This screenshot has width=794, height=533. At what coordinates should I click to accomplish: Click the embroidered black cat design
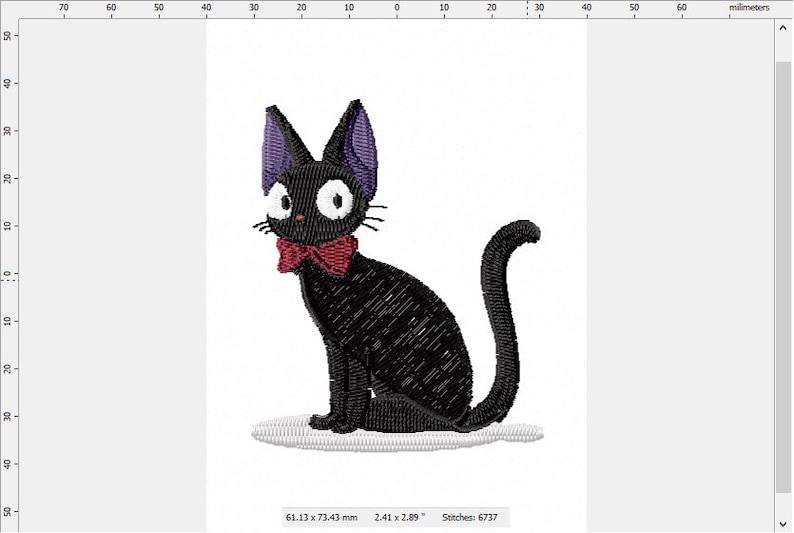(396, 275)
